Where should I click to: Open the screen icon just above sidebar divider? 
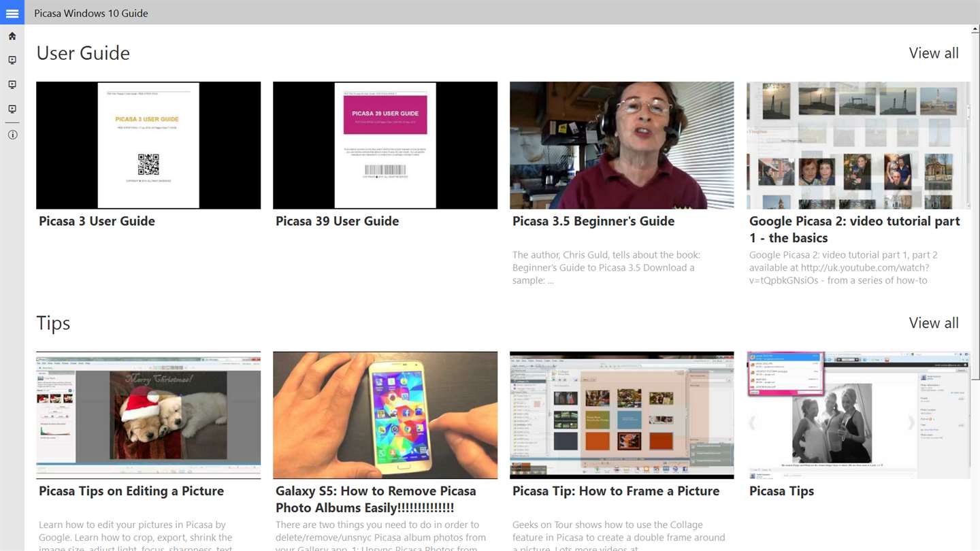pyautogui.click(x=12, y=110)
